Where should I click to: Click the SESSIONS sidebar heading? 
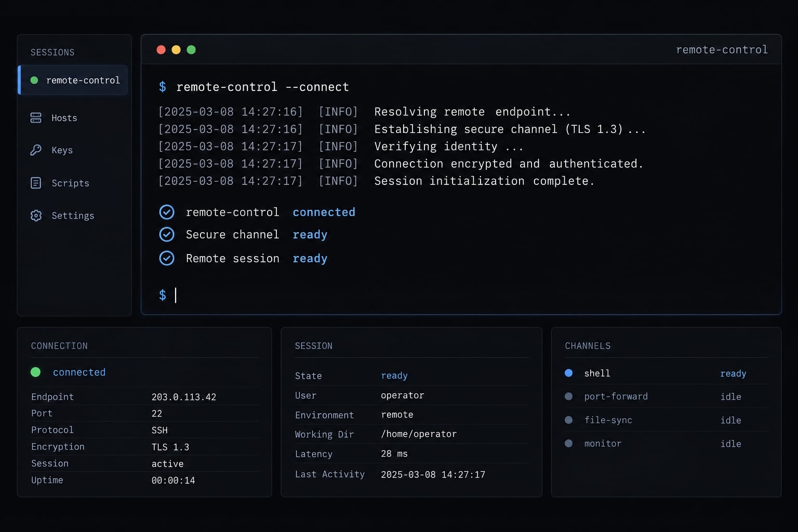tap(52, 52)
